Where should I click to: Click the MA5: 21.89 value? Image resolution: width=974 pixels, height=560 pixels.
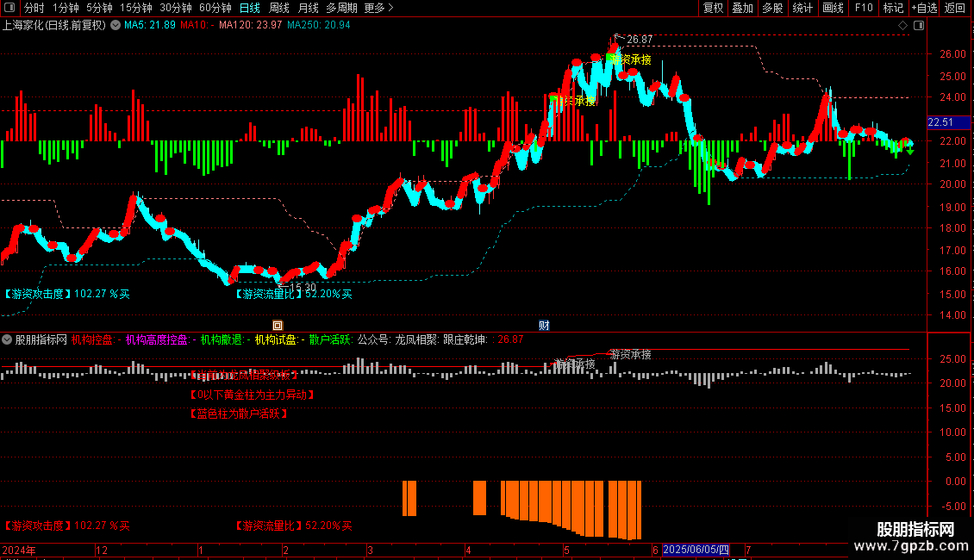click(150, 26)
